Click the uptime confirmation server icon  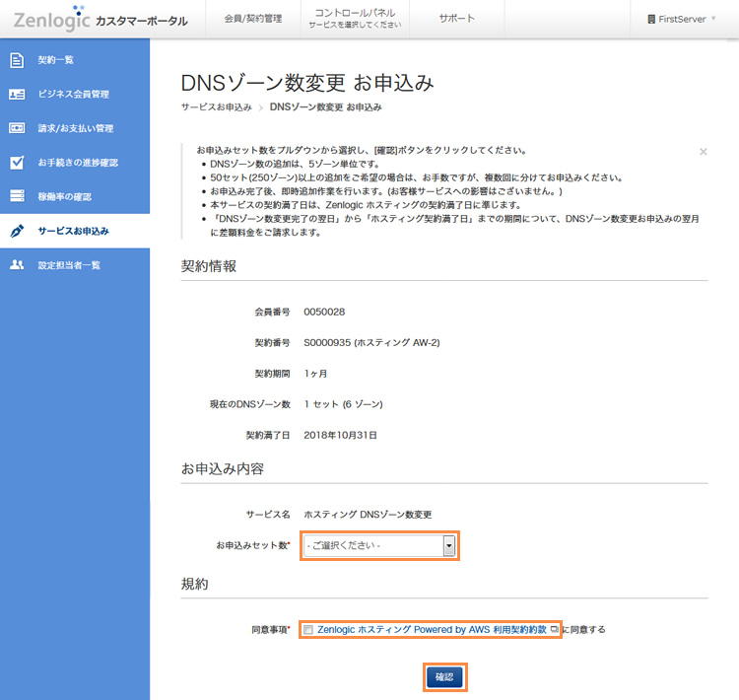point(17,196)
